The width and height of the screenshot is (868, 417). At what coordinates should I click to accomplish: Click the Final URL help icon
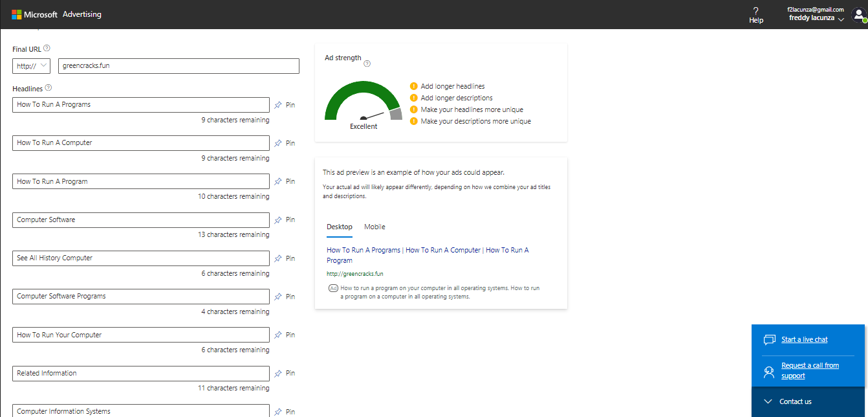click(x=47, y=49)
